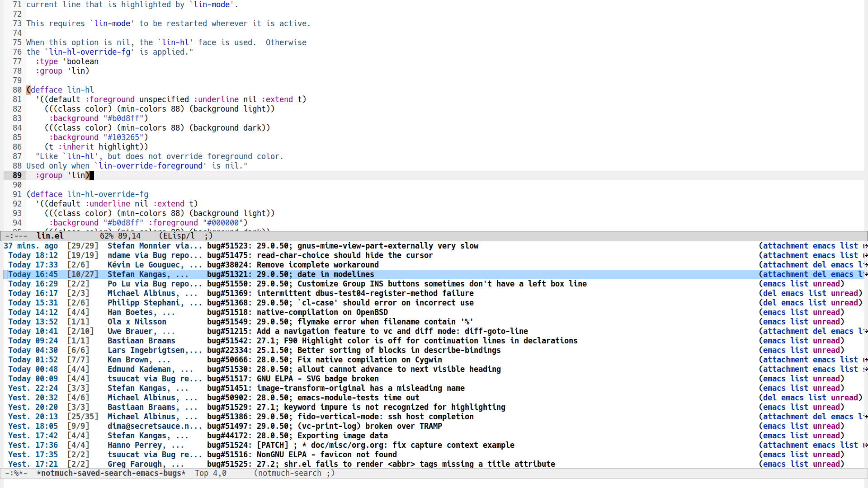
Task: Click the 37 mins. ago timestamp
Action: pyautogui.click(x=31, y=246)
